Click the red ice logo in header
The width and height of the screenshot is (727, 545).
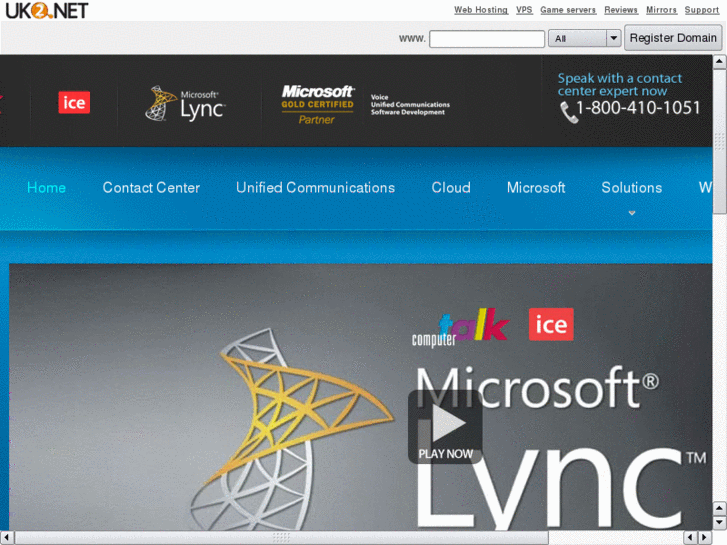pos(74,103)
